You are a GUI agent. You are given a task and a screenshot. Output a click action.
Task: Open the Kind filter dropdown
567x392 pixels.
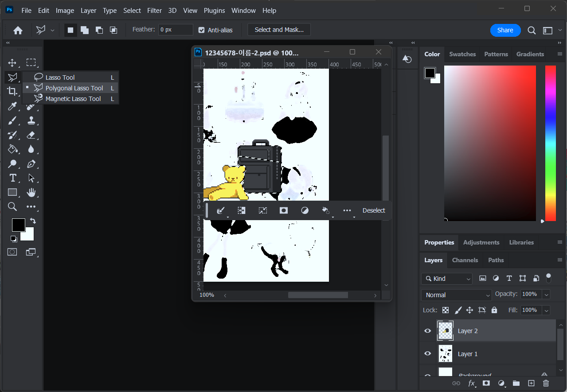(447, 279)
